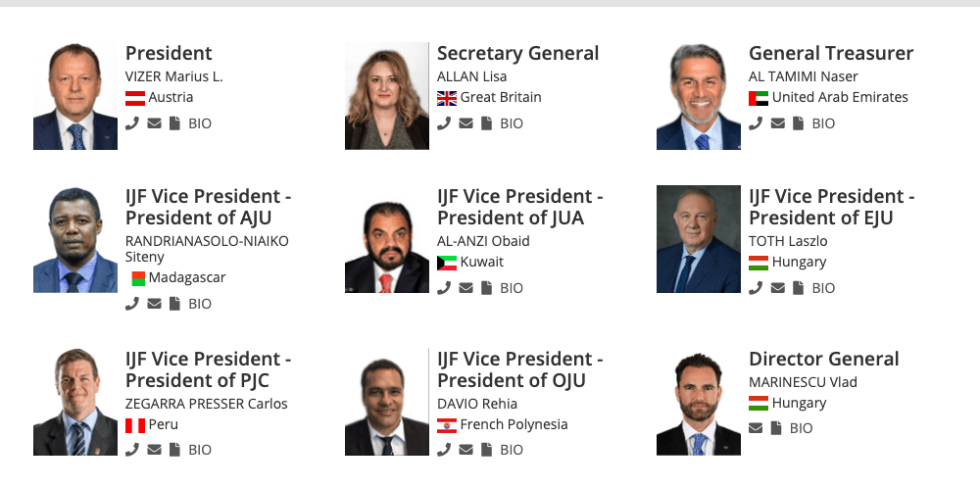The width and height of the screenshot is (980, 487).
Task: Click the phone icon for AL-ANZI Obaid
Action: [444, 287]
